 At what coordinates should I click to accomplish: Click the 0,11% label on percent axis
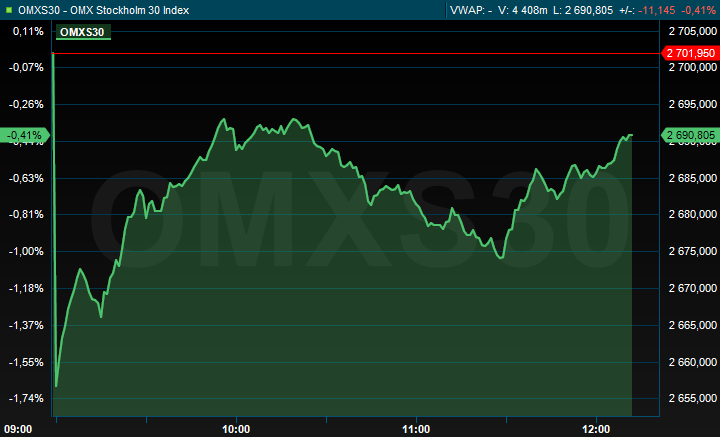tap(27, 31)
